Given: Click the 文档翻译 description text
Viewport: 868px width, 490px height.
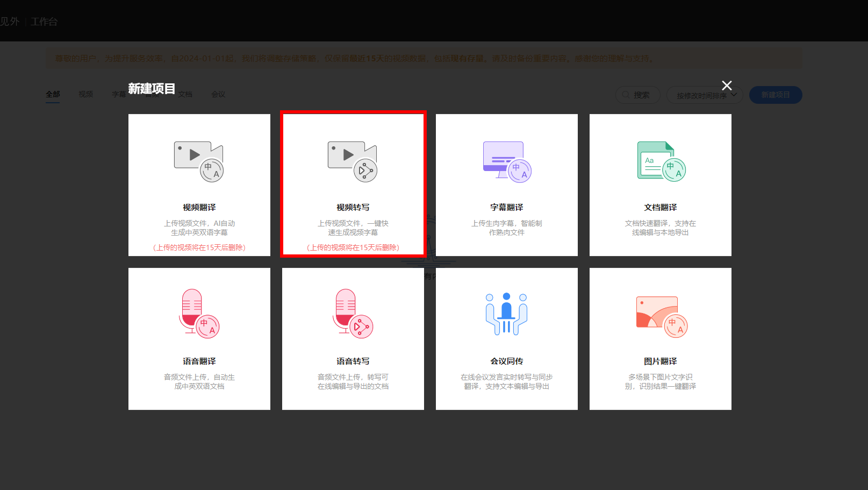Looking at the screenshot, I should pyautogui.click(x=661, y=228).
